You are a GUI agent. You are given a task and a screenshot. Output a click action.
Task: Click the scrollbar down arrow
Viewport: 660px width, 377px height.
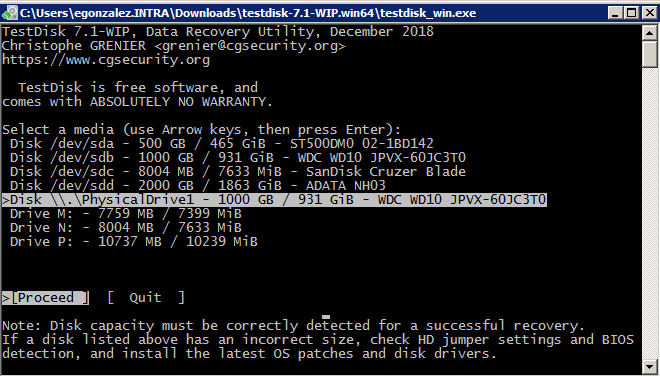[x=650, y=366]
